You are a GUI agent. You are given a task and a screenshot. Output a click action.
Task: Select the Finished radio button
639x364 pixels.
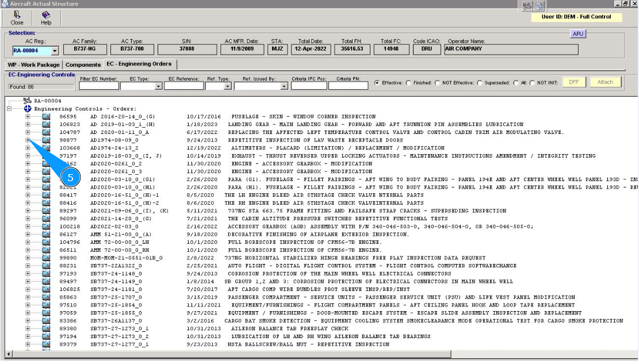[x=408, y=83]
